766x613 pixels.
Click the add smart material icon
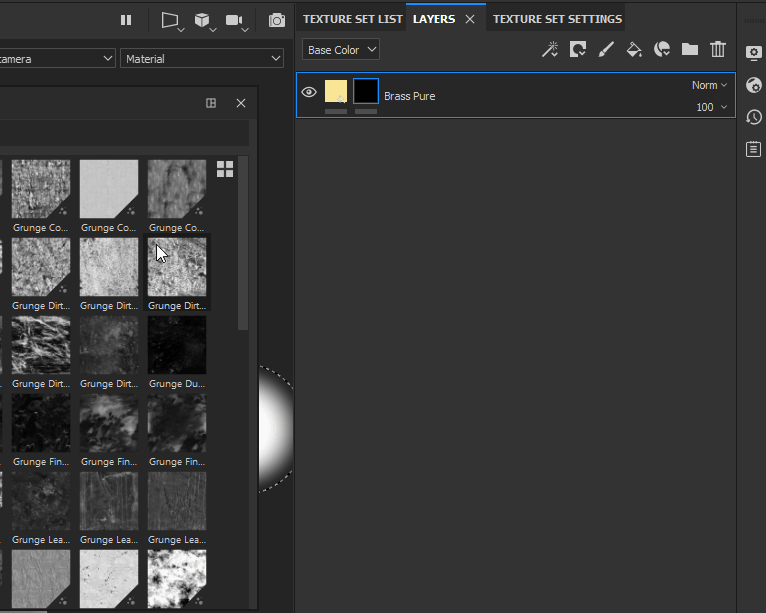(x=661, y=49)
